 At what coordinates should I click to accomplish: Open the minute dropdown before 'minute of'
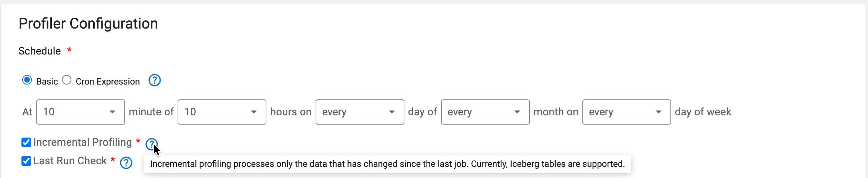80,112
